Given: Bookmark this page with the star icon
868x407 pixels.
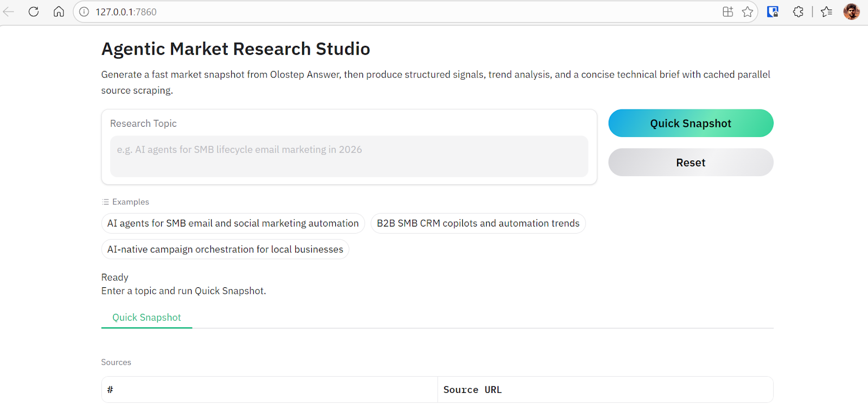Looking at the screenshot, I should 748,12.
